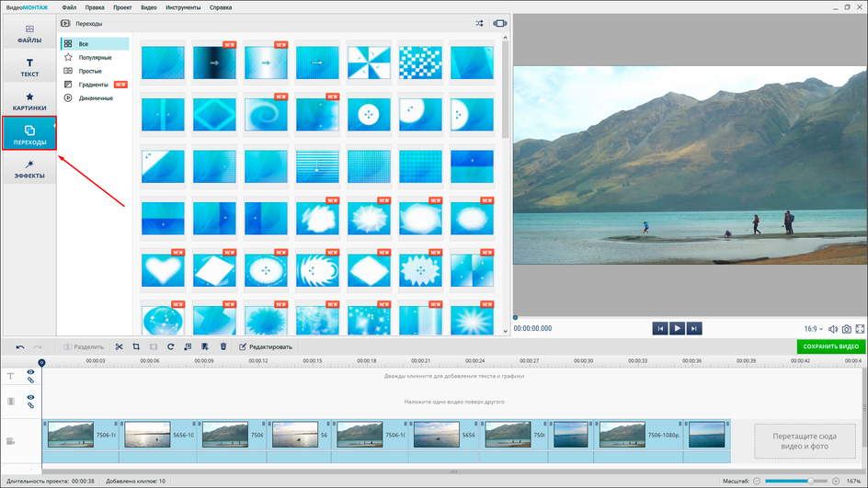
Task: Toggle text track visibility eye
Action: click(30, 372)
